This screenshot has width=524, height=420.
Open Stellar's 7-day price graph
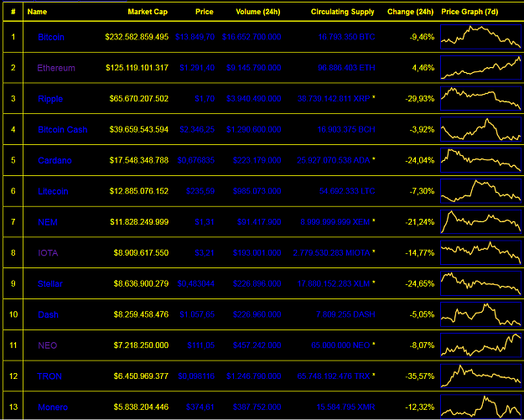click(x=481, y=283)
